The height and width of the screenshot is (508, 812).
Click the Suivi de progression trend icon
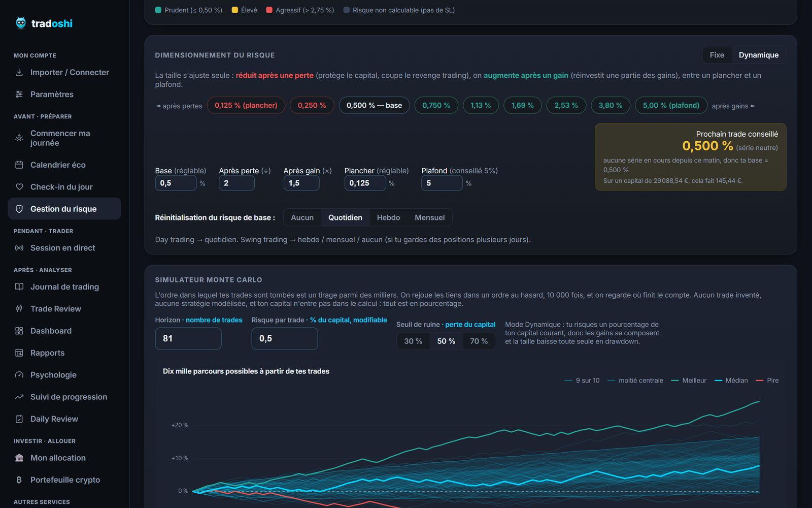pos(19,397)
